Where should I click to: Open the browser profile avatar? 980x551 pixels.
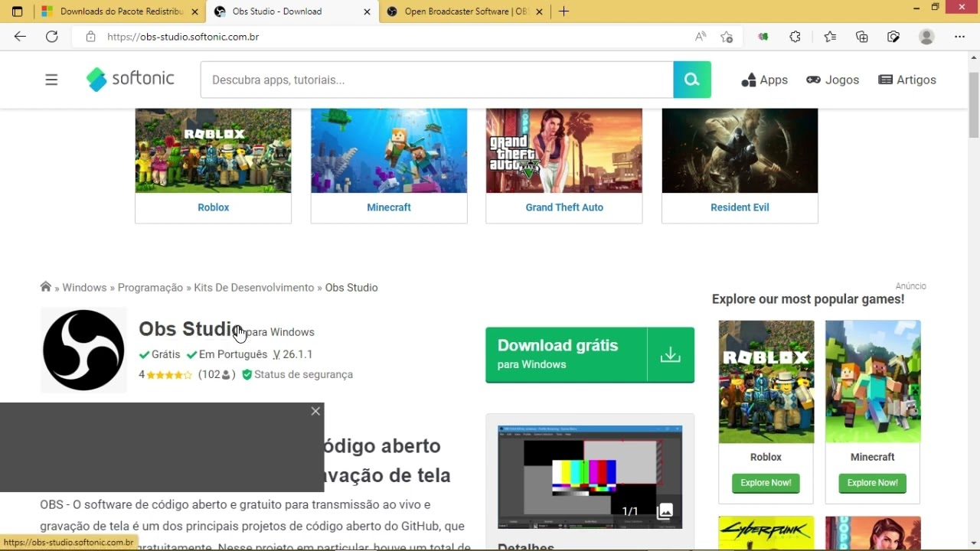pyautogui.click(x=926, y=37)
